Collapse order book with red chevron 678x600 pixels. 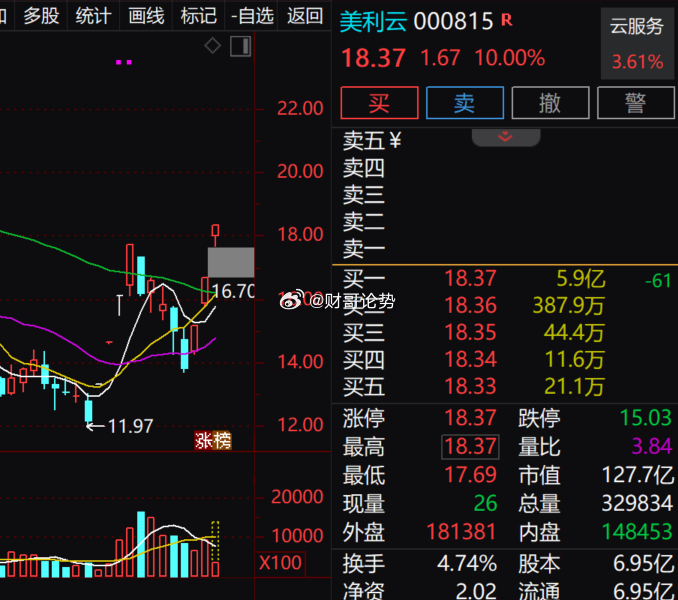(x=505, y=137)
